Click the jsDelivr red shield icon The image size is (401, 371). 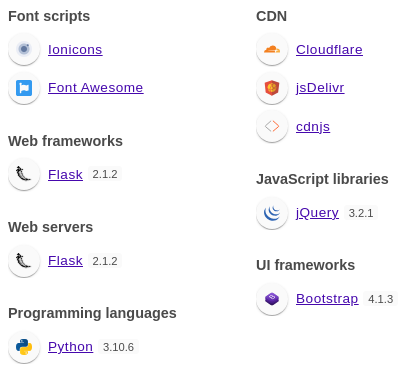tap(272, 88)
